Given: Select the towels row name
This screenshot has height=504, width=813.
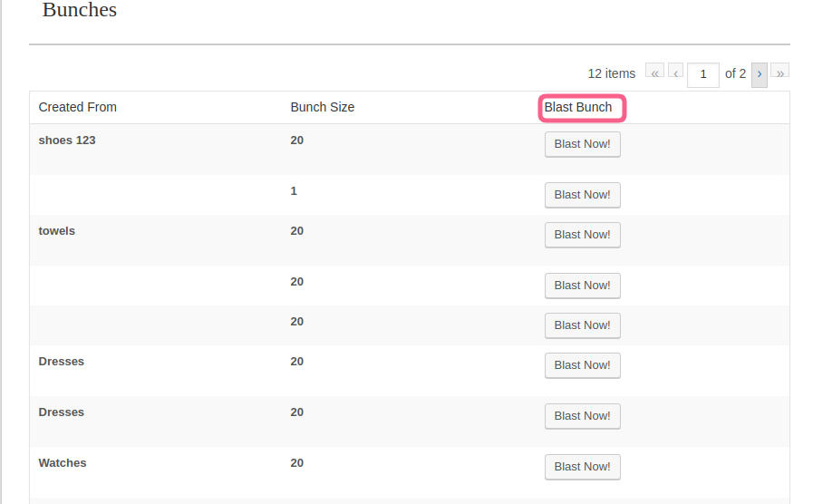Looking at the screenshot, I should click(57, 231).
